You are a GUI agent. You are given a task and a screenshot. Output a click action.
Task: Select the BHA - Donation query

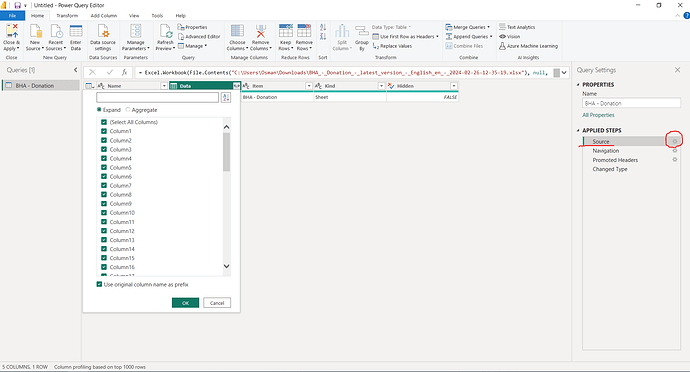(40, 85)
